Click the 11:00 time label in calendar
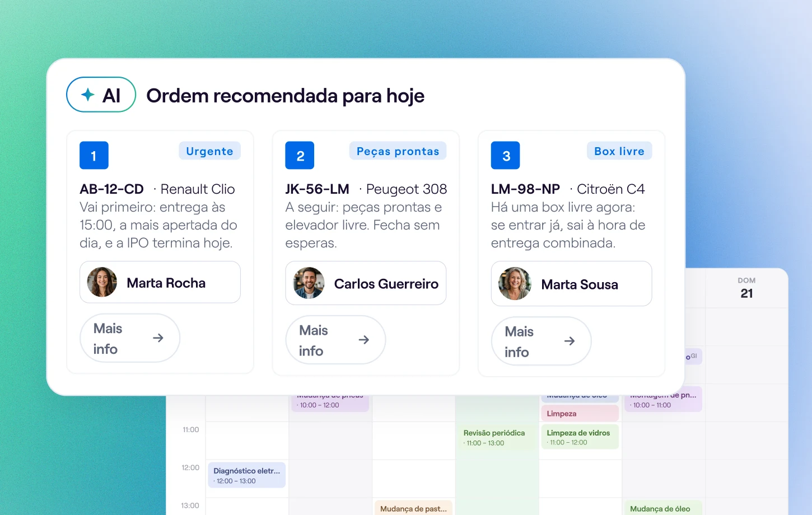 (x=191, y=429)
